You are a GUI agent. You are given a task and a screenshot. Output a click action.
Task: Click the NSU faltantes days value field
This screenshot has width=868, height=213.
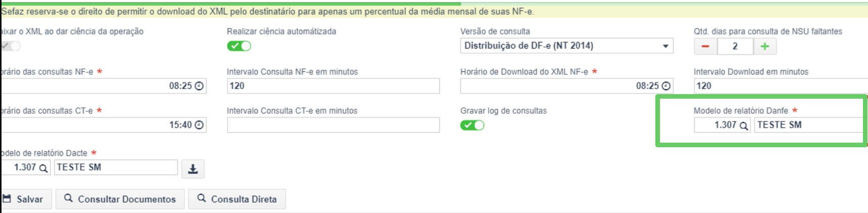pos(735,46)
